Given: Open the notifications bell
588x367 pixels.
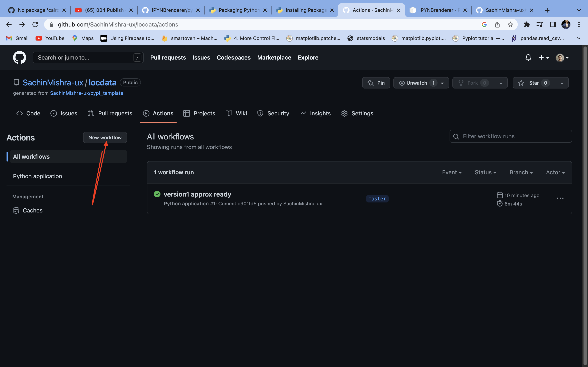Looking at the screenshot, I should coord(528,57).
